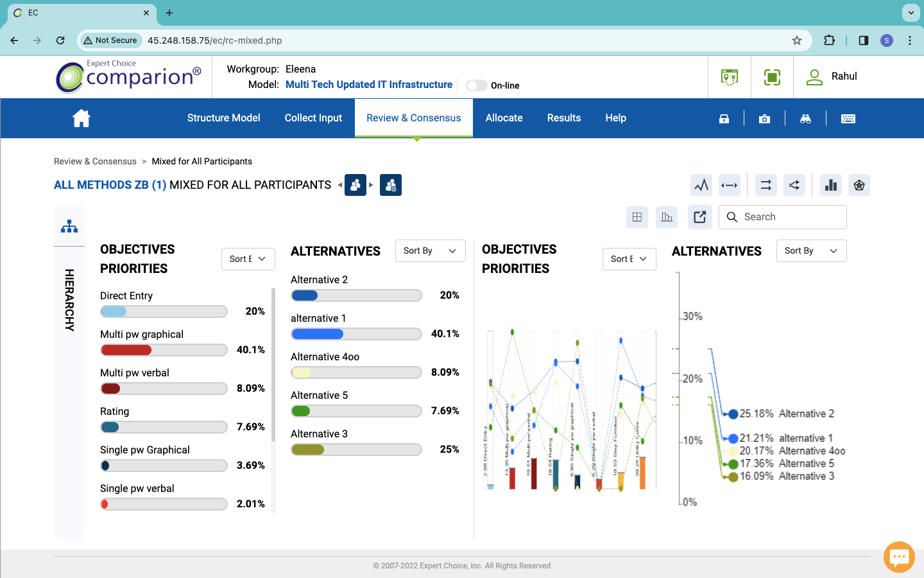The width and height of the screenshot is (924, 578).
Task: Switch to the bar chart view icon
Action: pos(831,186)
